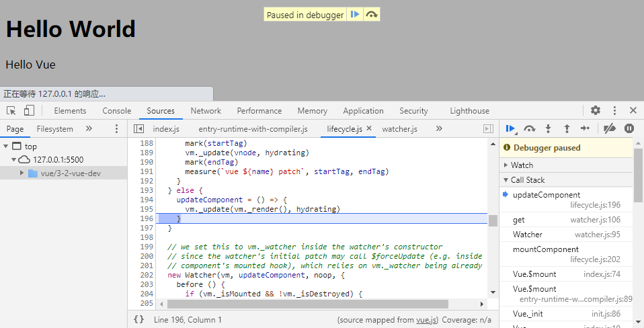
Task: Step into next function call
Action: coord(548,129)
